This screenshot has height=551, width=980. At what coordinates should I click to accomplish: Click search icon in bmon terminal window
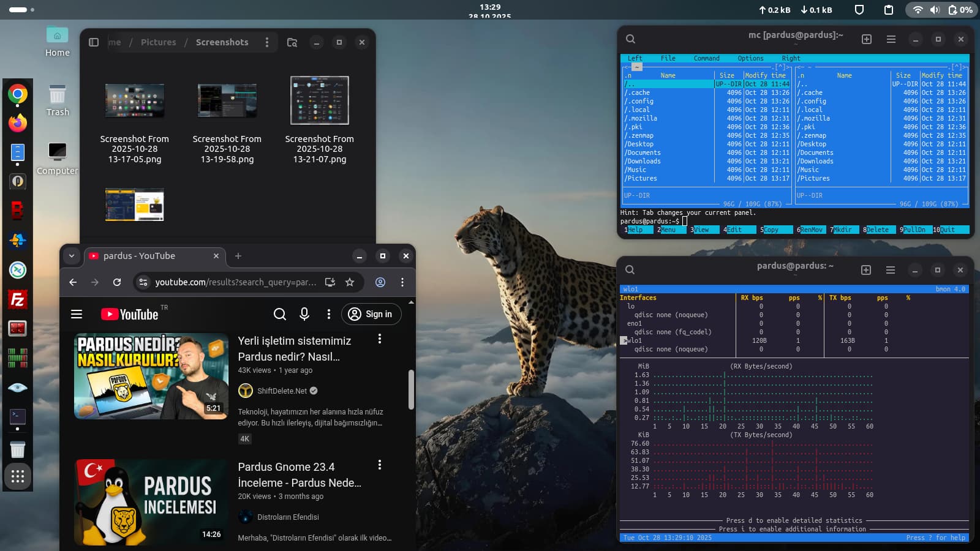(630, 270)
